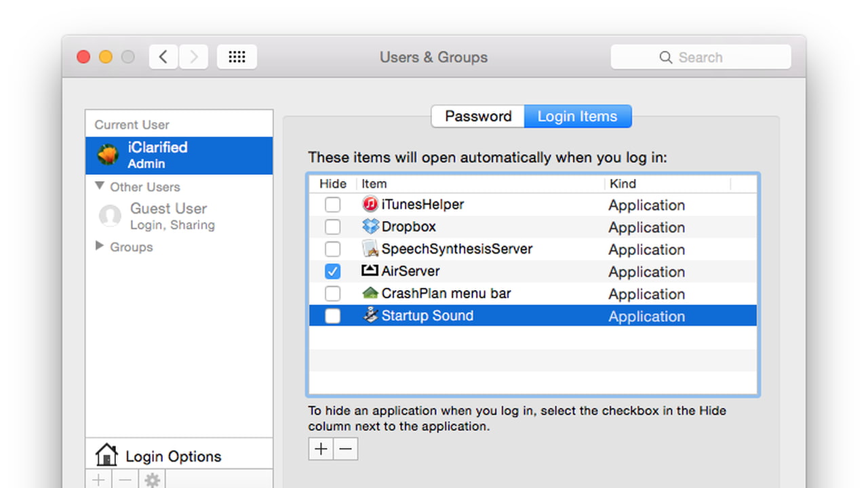Show all preferences with grid button

pyautogui.click(x=237, y=57)
